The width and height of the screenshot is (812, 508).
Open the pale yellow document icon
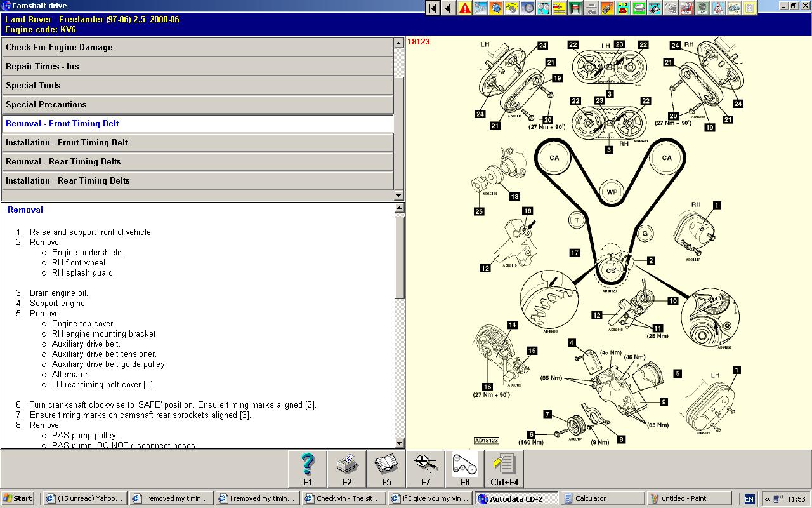click(749, 8)
